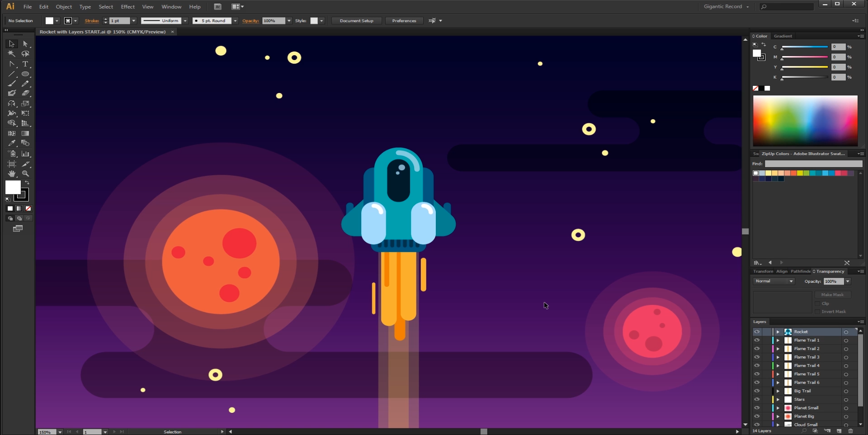Expand the Flame Trail 2 layer

pyautogui.click(x=778, y=349)
